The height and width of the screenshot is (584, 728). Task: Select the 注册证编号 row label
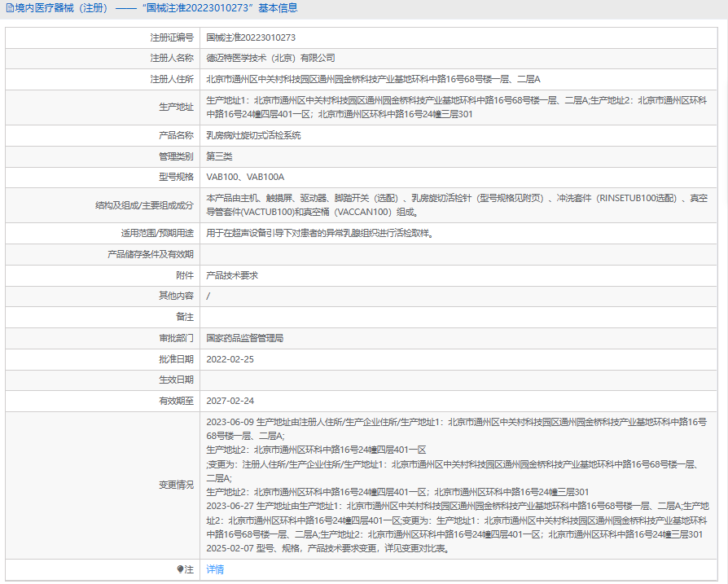coord(172,37)
